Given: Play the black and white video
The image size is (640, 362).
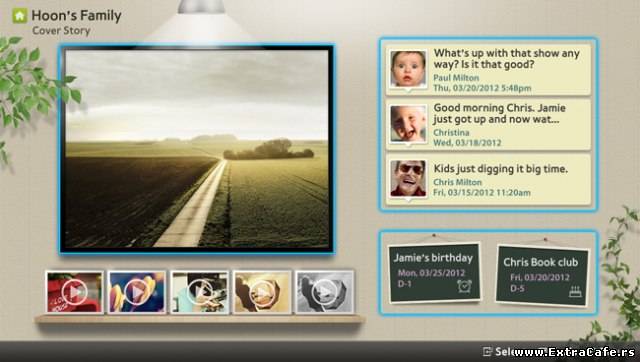Looking at the screenshot, I should [x=324, y=292].
